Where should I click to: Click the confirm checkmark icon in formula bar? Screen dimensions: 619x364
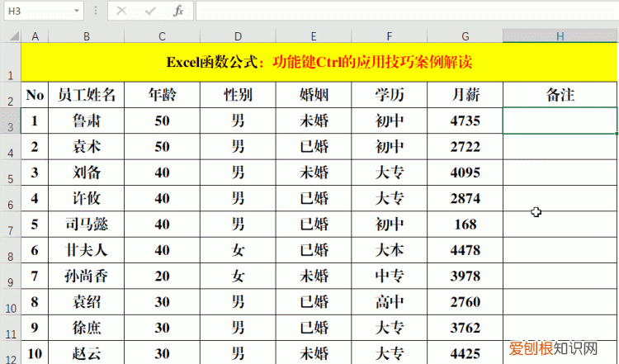click(150, 11)
